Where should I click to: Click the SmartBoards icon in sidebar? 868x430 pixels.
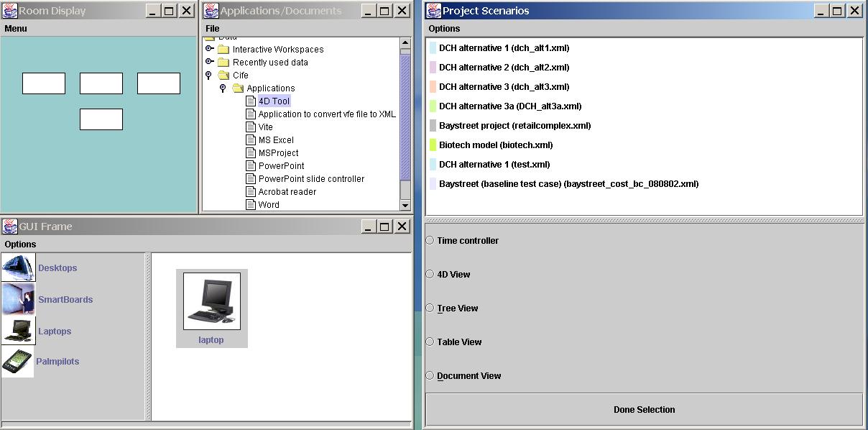click(x=18, y=299)
